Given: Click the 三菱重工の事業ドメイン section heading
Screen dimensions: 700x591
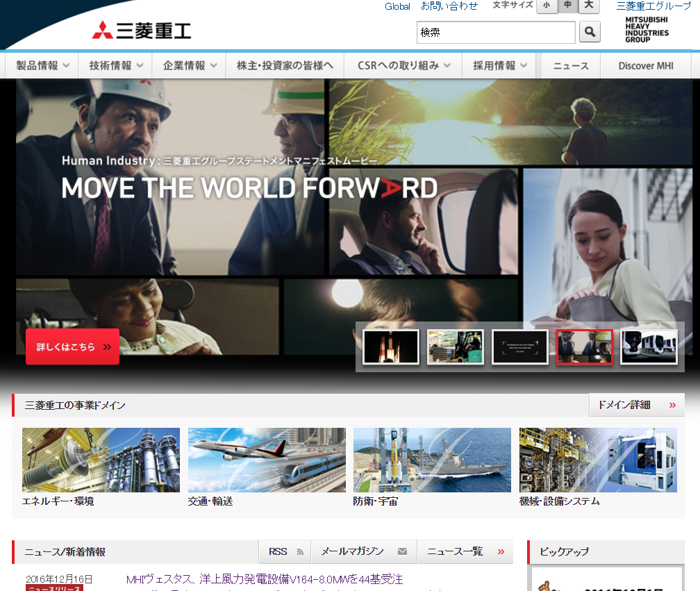Looking at the screenshot, I should 75,406.
